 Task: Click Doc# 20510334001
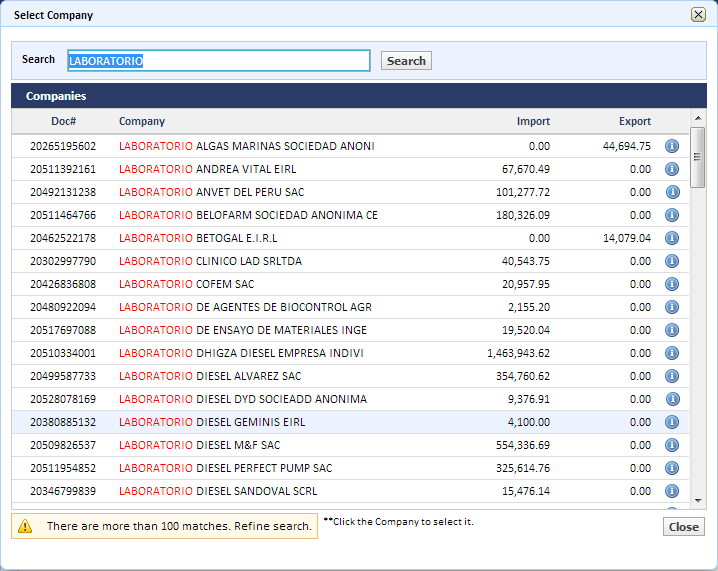click(63, 353)
